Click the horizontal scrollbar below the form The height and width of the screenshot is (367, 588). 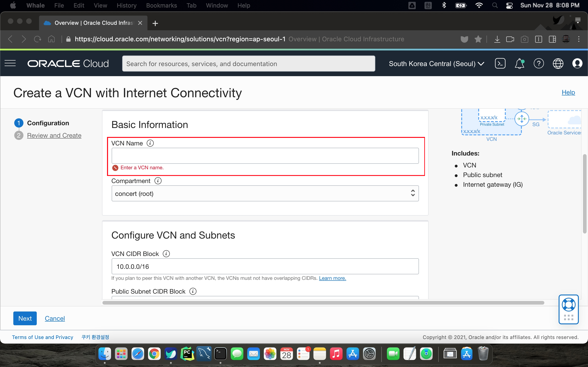coord(323,303)
